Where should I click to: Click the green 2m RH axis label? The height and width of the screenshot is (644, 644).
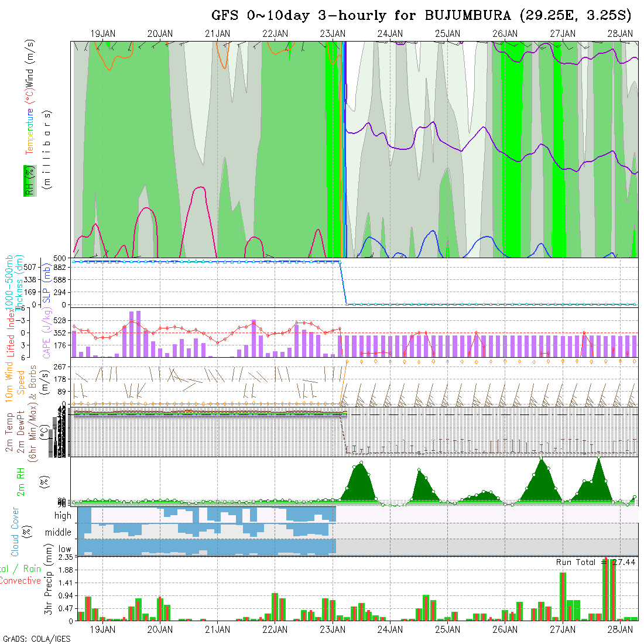[x=21, y=481]
